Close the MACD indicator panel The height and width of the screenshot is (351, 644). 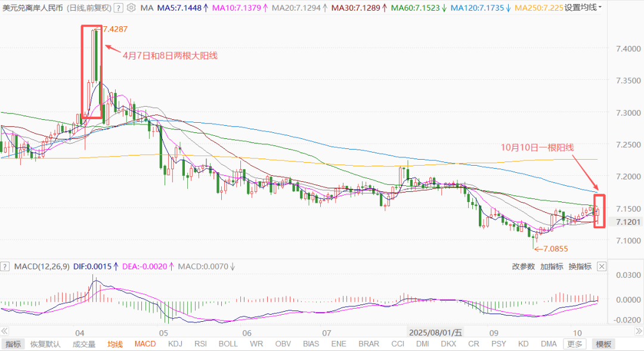point(602,266)
